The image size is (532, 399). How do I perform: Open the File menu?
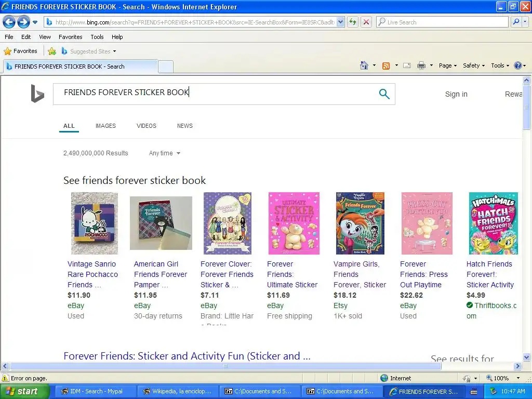click(9, 37)
